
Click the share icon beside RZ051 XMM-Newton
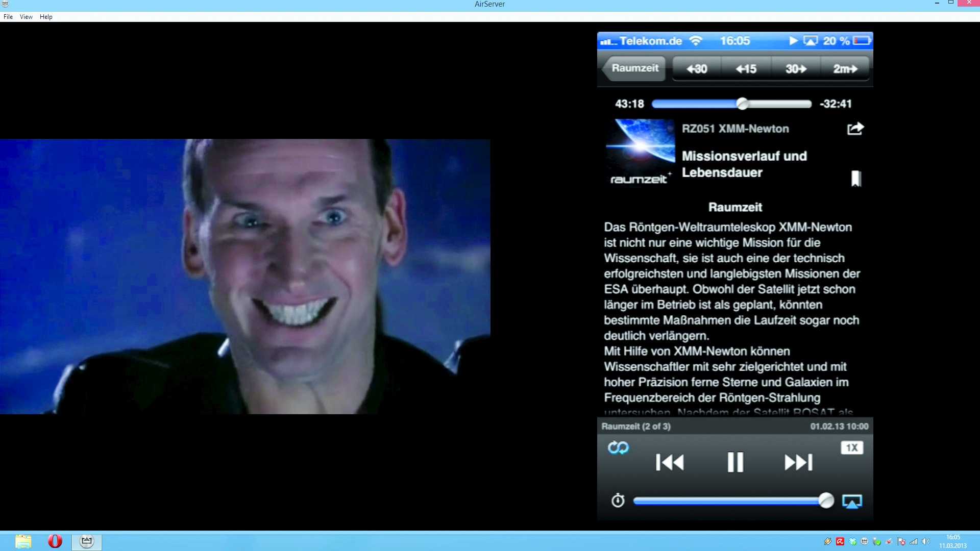pos(855,129)
